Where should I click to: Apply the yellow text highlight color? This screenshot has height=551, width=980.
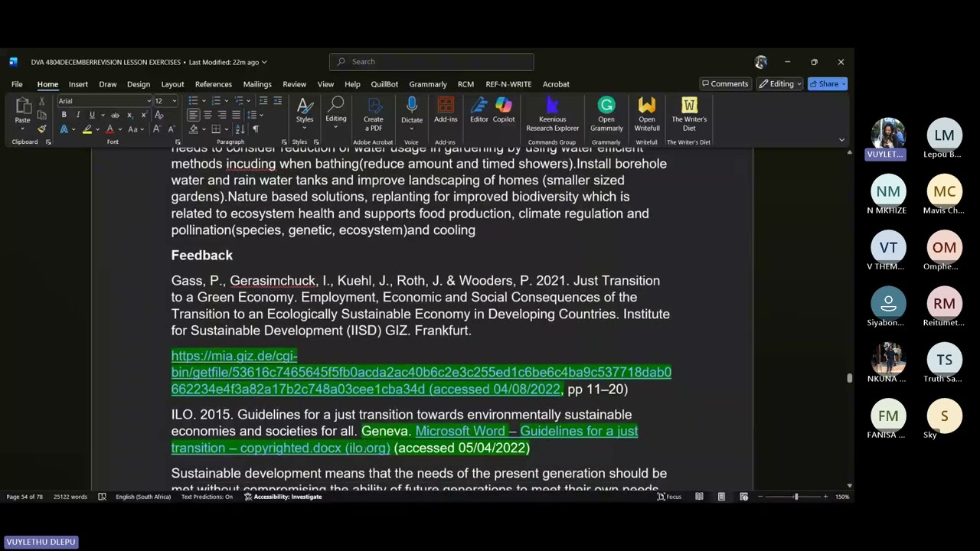pos(87,129)
